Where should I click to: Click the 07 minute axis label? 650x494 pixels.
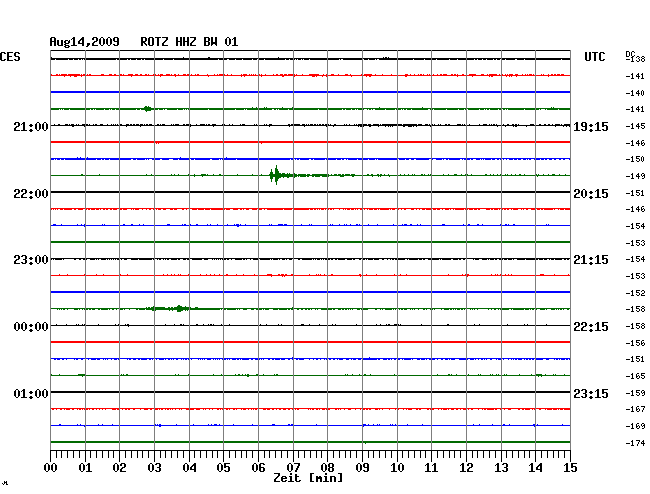click(x=293, y=468)
